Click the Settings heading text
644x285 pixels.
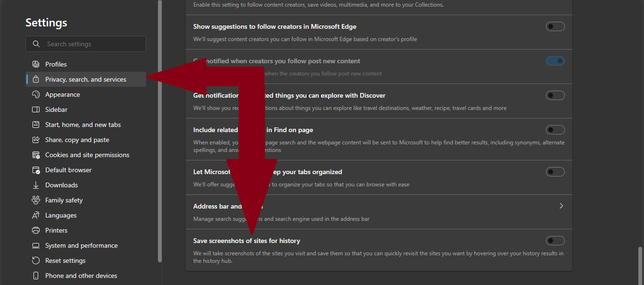tap(46, 23)
